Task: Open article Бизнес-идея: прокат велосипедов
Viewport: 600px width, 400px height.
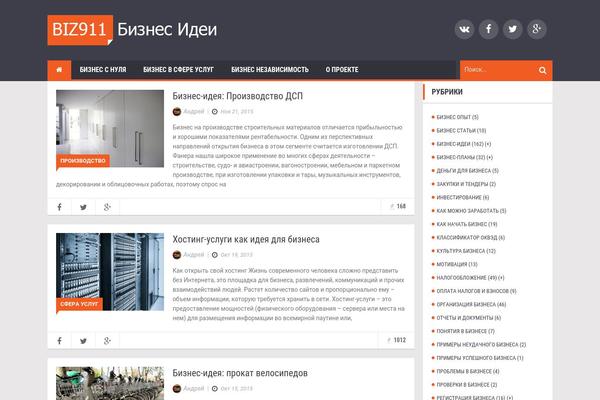Action: coord(240,373)
